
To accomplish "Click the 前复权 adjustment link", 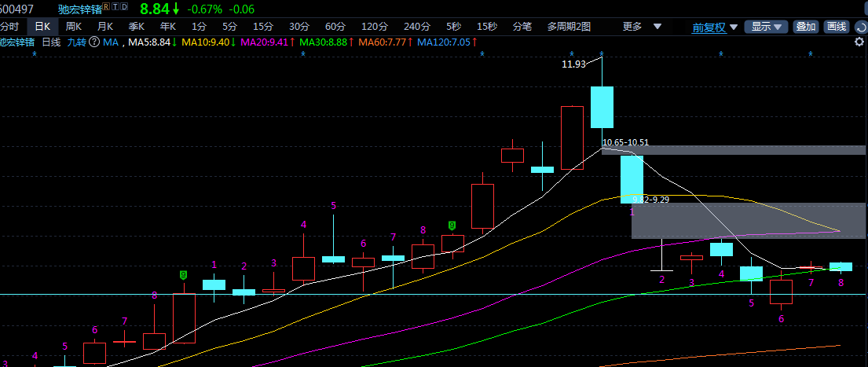I will (709, 28).
